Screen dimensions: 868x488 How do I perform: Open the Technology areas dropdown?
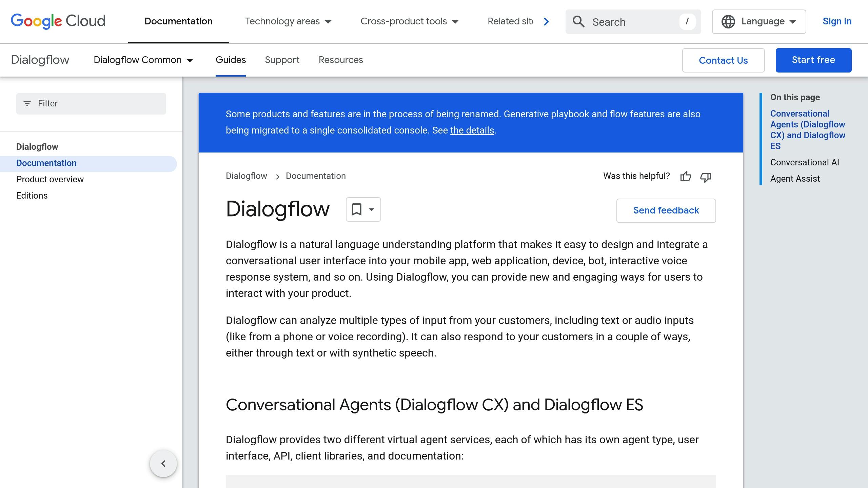[288, 21]
